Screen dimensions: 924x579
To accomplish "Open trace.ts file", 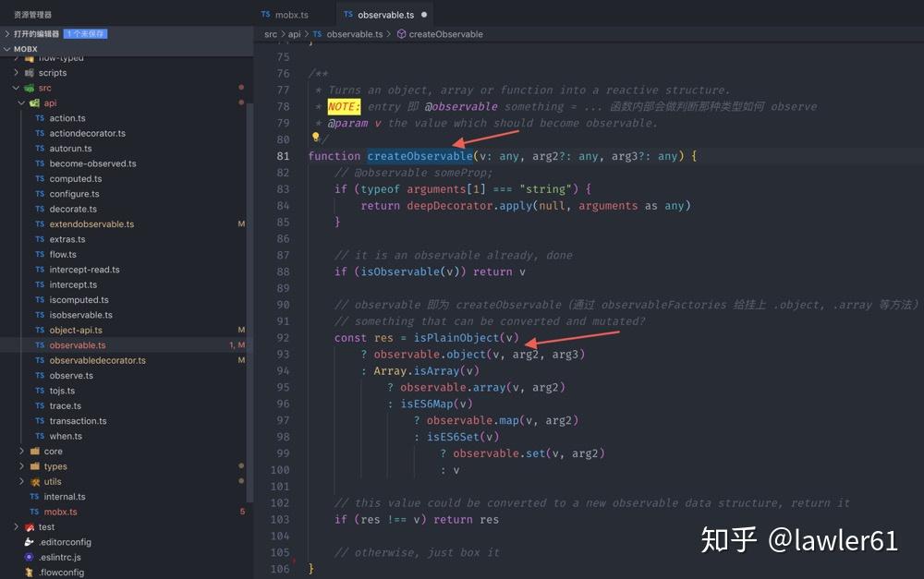I will (65, 405).
